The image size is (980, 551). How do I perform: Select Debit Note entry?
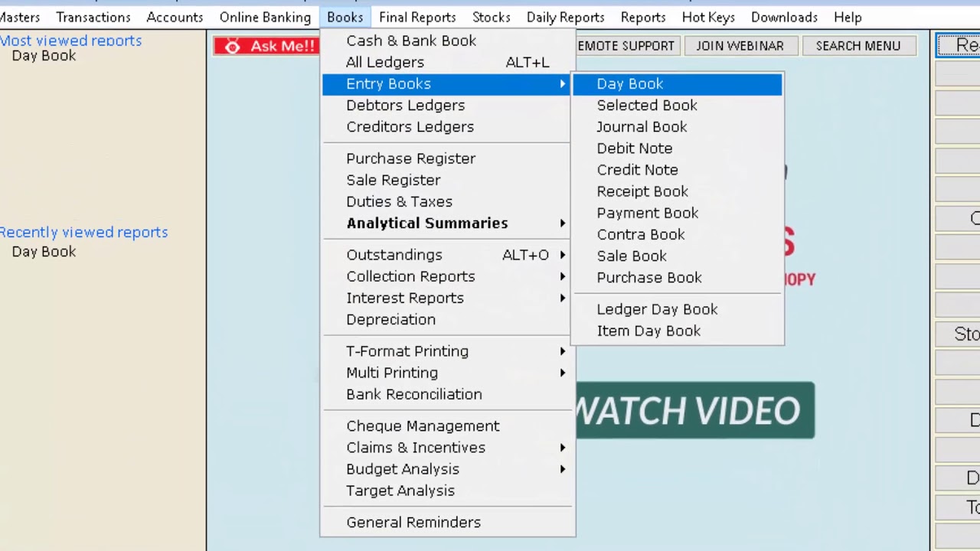(x=678, y=148)
